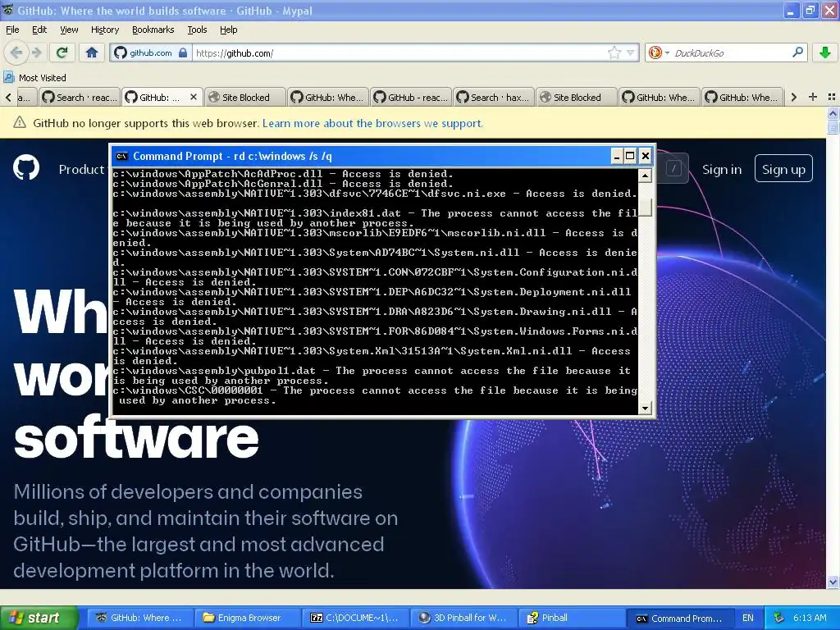The height and width of the screenshot is (630, 840).
Task: Open a new tab with plus icon
Action: 813,97
